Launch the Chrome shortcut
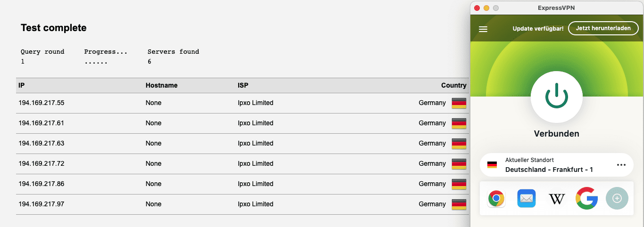Viewport: 644px width, 227px height. [496, 199]
